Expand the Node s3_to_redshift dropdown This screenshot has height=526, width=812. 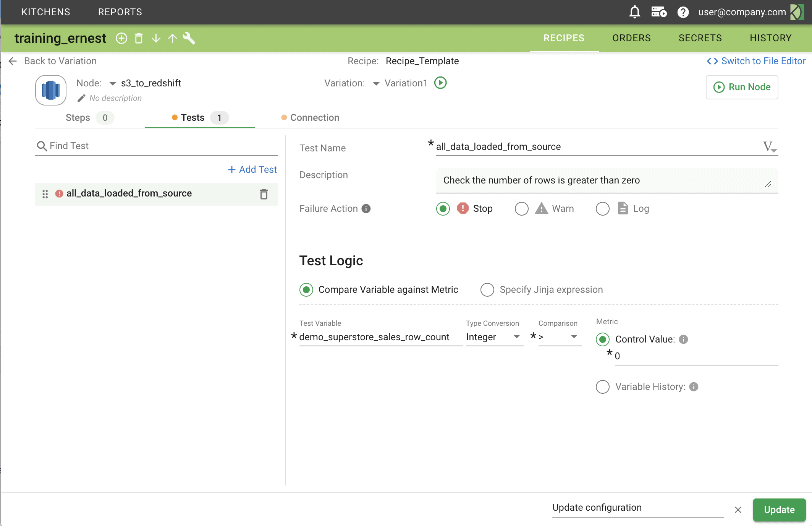tap(113, 83)
